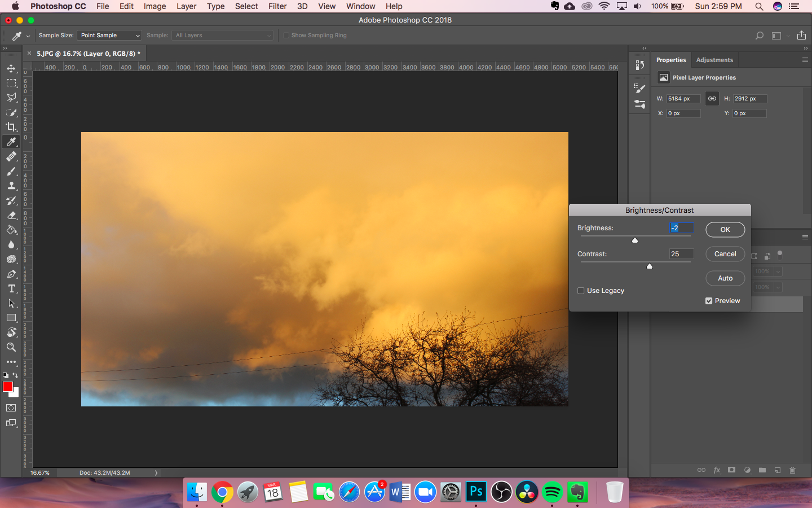The height and width of the screenshot is (508, 812).
Task: Enable the Use Legacy checkbox
Action: pyautogui.click(x=581, y=291)
